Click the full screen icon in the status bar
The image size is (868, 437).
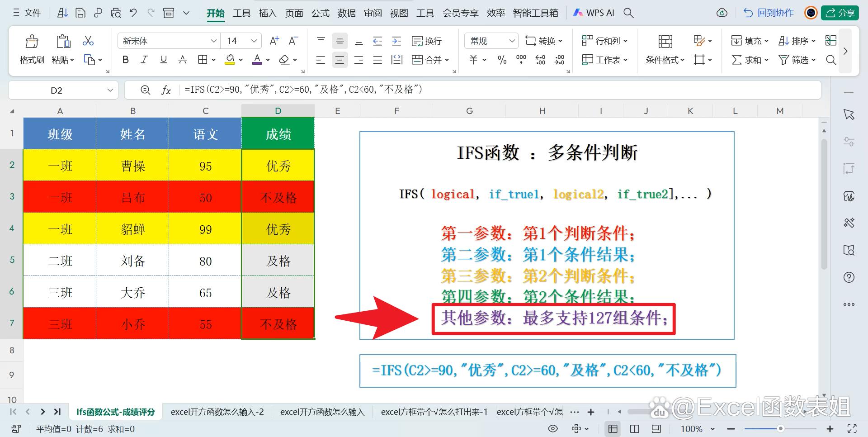click(x=852, y=429)
